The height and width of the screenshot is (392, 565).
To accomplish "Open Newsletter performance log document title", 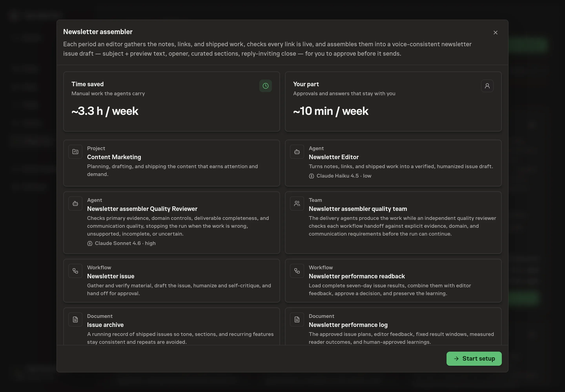I will 348,325.
